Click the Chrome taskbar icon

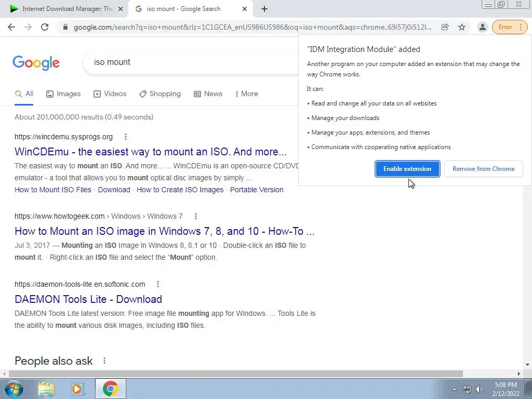point(110,389)
